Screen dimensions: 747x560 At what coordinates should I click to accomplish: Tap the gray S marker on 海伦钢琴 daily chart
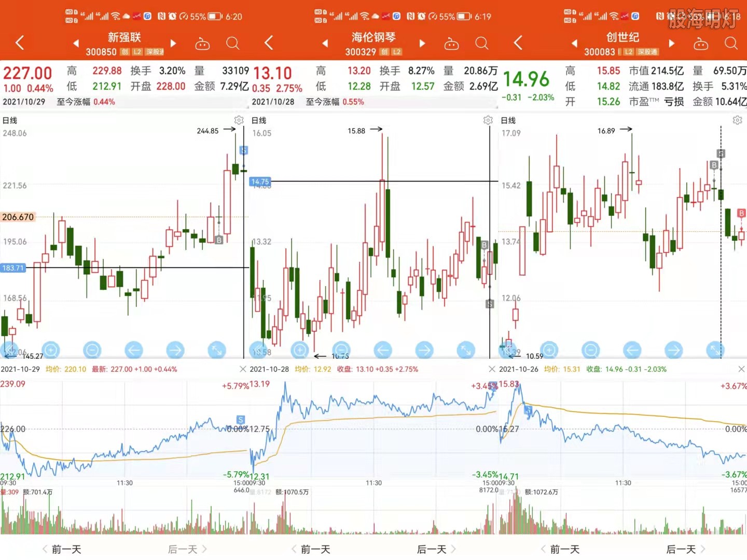[x=490, y=304]
